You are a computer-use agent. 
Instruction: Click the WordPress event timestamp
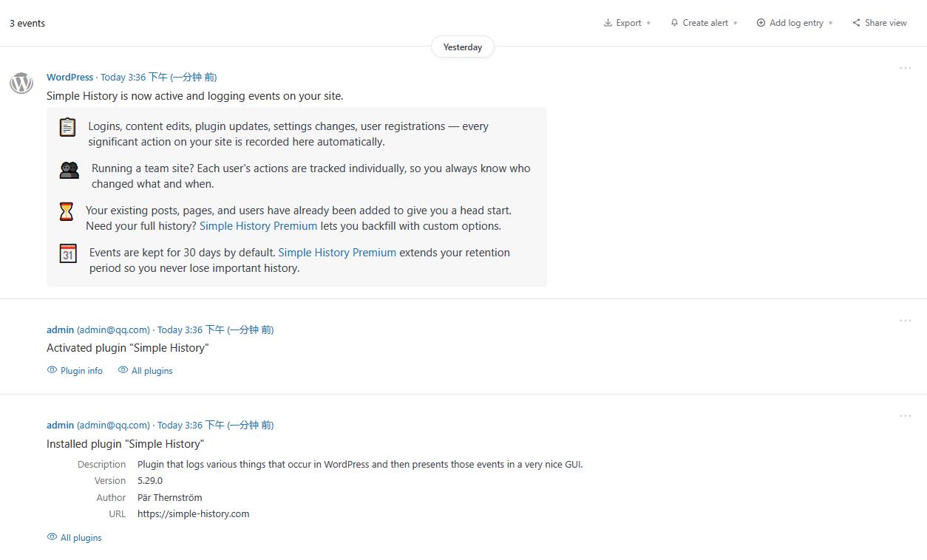point(158,77)
